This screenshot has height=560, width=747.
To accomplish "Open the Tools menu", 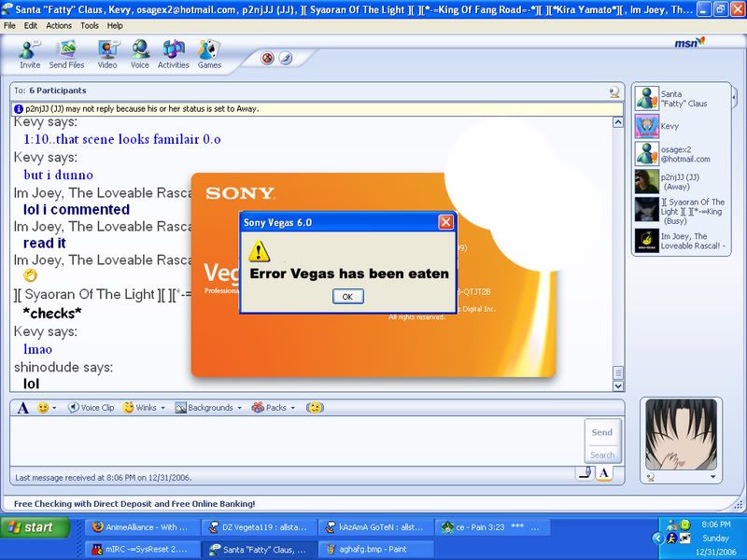I will coord(90,25).
